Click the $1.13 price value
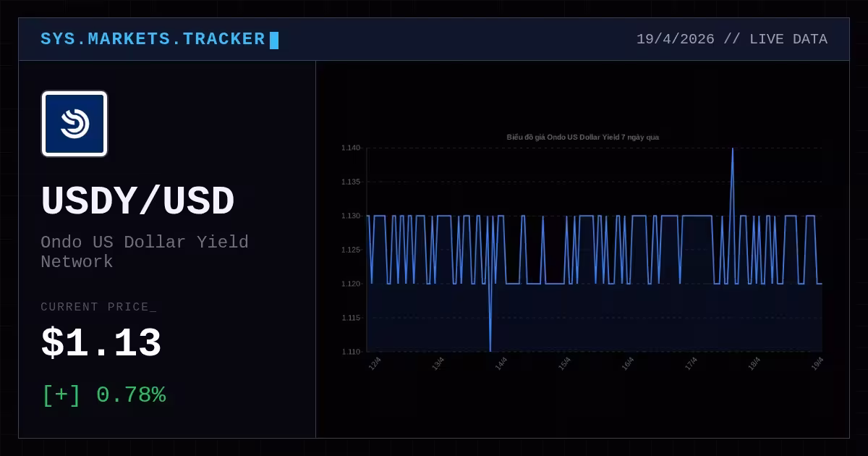 pyautogui.click(x=101, y=344)
